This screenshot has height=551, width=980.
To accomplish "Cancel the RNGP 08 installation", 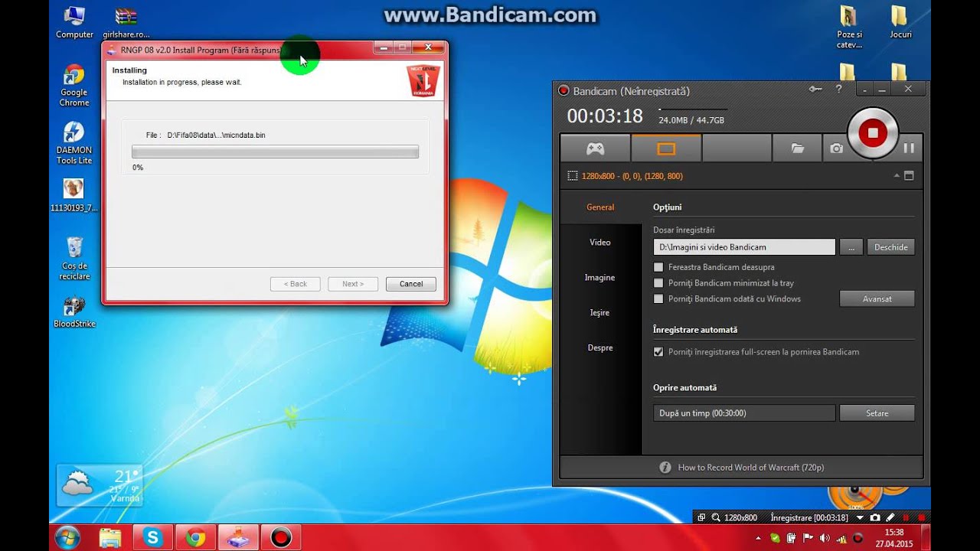I will (410, 283).
